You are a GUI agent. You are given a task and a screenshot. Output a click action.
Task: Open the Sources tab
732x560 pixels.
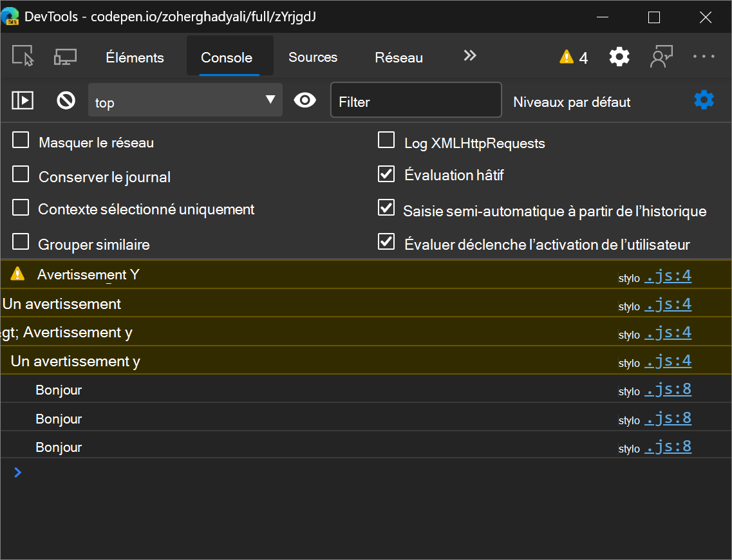[313, 57]
